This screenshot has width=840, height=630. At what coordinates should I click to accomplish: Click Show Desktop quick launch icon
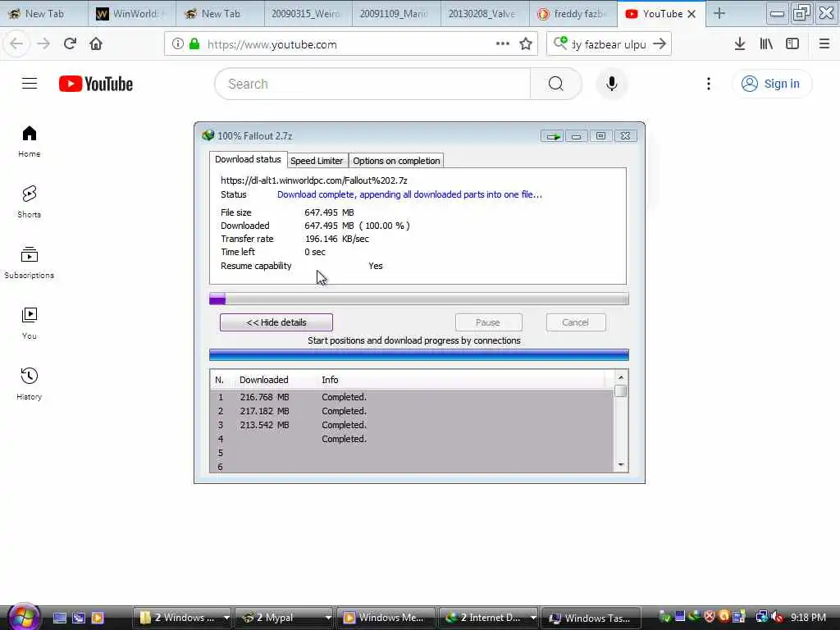tap(60, 618)
